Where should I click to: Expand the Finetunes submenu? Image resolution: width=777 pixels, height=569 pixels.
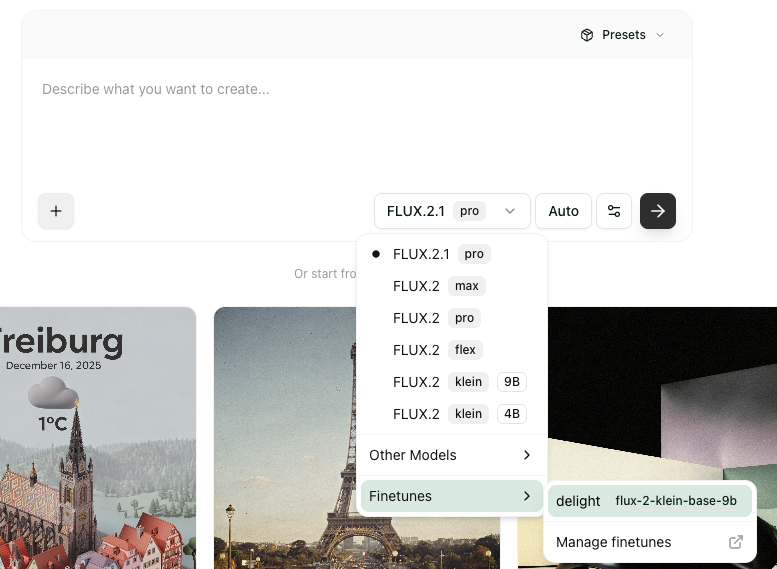(x=451, y=496)
